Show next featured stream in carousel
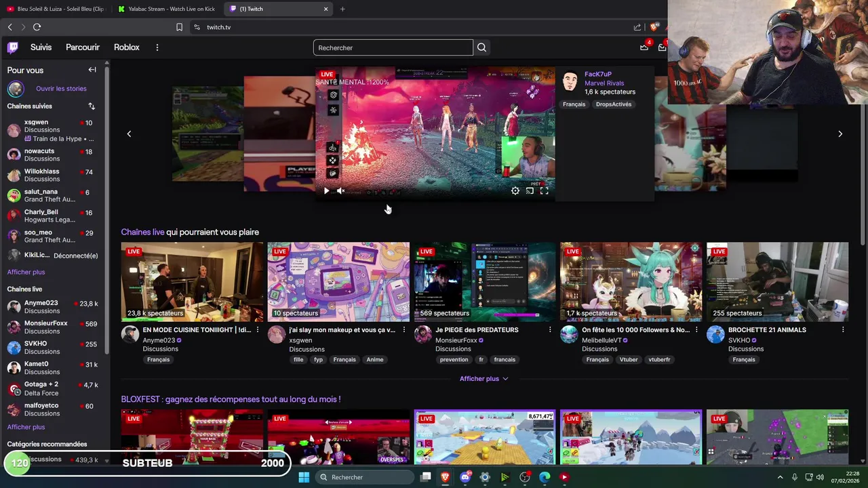 pyautogui.click(x=840, y=134)
